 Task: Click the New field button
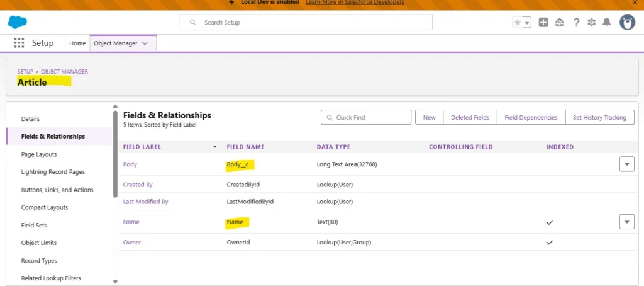[x=429, y=117]
